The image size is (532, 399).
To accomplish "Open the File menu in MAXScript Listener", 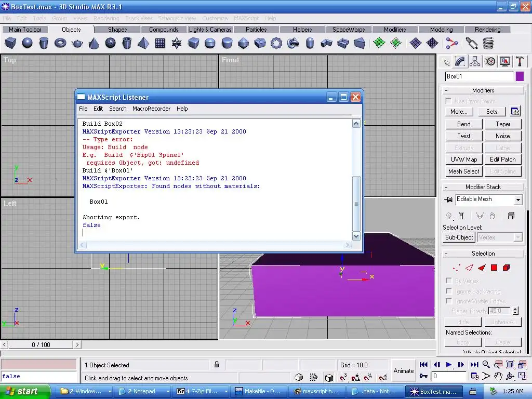I will click(83, 109).
